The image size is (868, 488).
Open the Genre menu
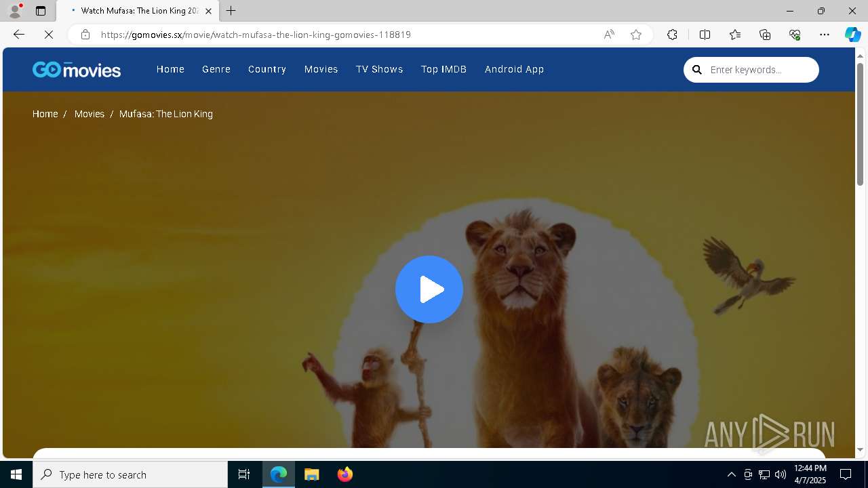pyautogui.click(x=216, y=69)
